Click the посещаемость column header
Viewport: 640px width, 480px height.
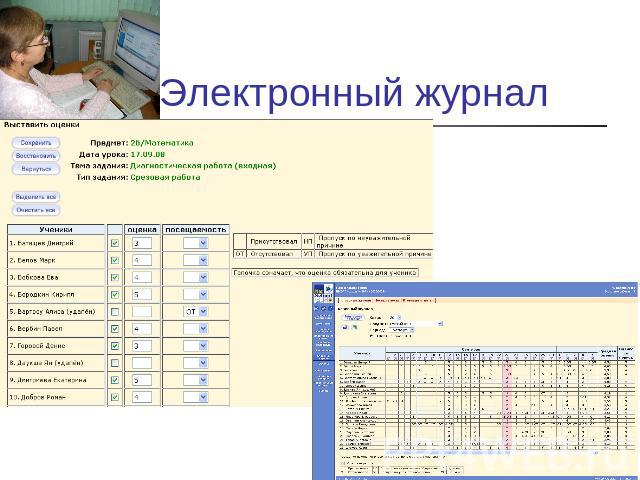tap(196, 229)
